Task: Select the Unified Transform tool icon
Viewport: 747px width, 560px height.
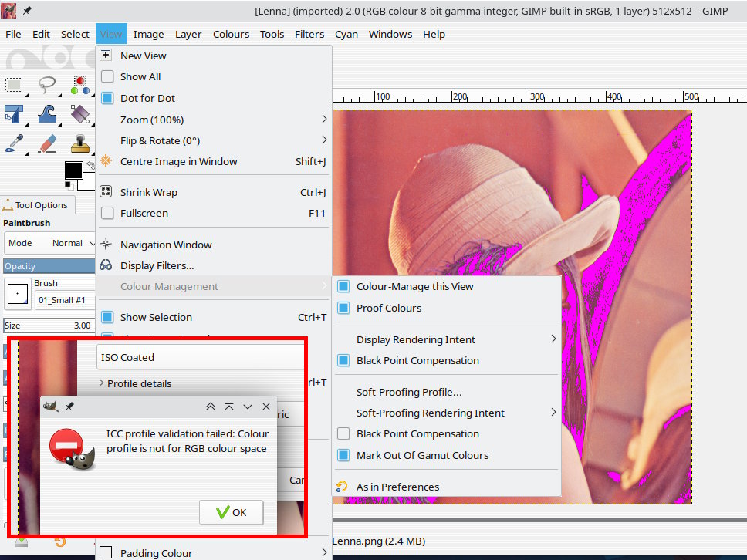Action: (x=14, y=115)
